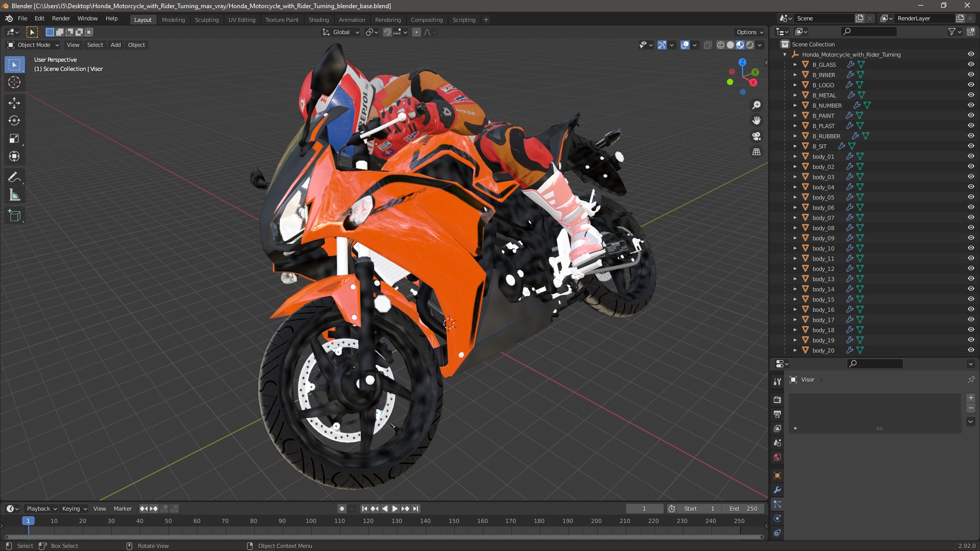Open the Modifier properties tab
980x551 pixels.
[777, 490]
